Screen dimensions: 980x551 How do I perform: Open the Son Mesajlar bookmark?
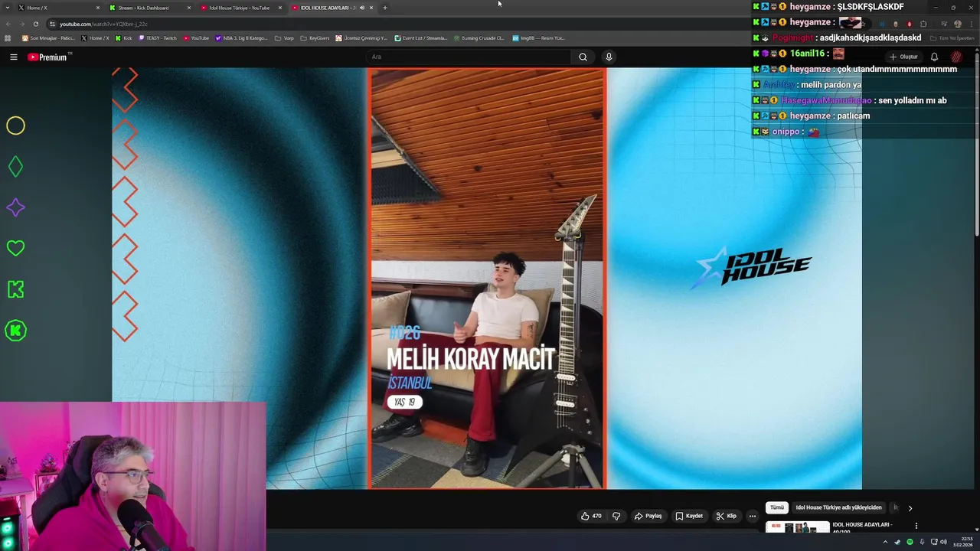click(49, 38)
